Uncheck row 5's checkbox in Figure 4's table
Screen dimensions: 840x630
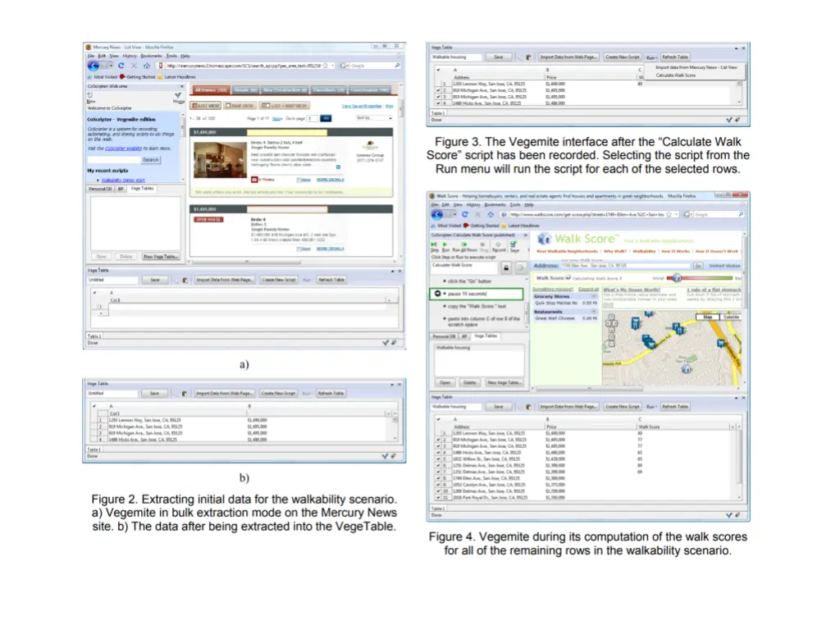pyautogui.click(x=438, y=459)
